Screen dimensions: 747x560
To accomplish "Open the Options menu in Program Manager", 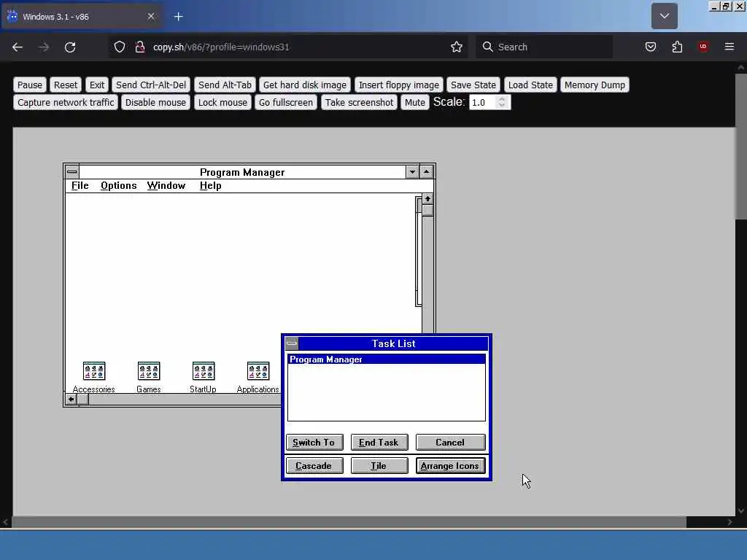I will point(119,186).
